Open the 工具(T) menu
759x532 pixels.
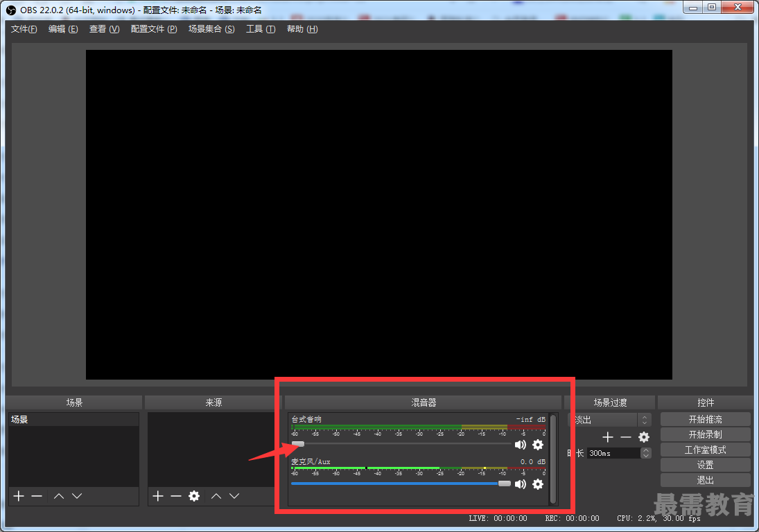(261, 29)
